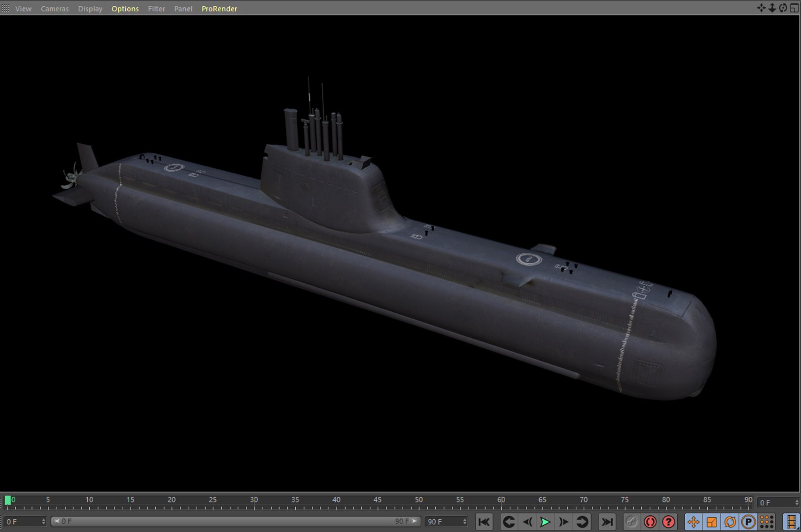Open the timeline filmstrip options button
Screen dimensions: 801x532
point(791,522)
